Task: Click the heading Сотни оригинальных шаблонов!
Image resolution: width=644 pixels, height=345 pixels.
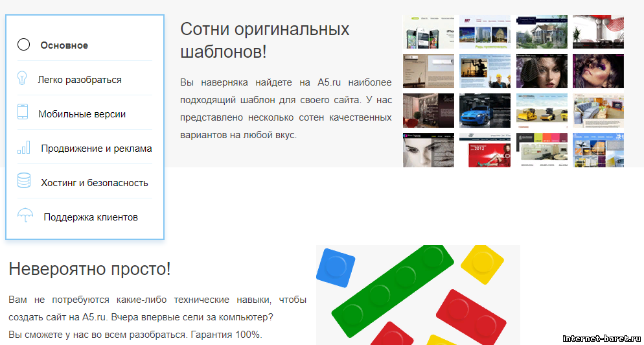Action: coord(265,40)
